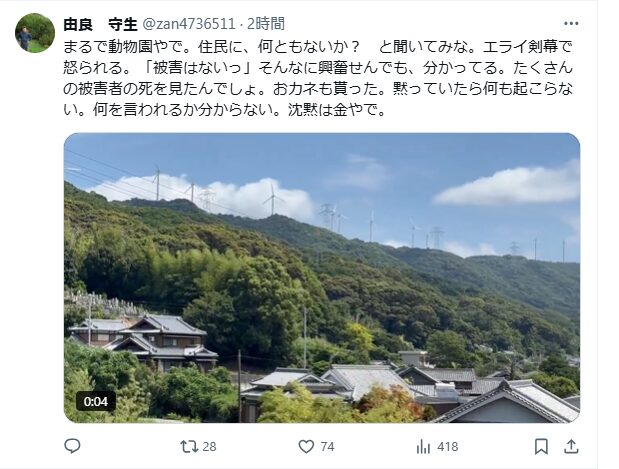Viewport: 619px width, 469px height.
Task: View analytics via the bar chart icon
Action: pyautogui.click(x=423, y=446)
